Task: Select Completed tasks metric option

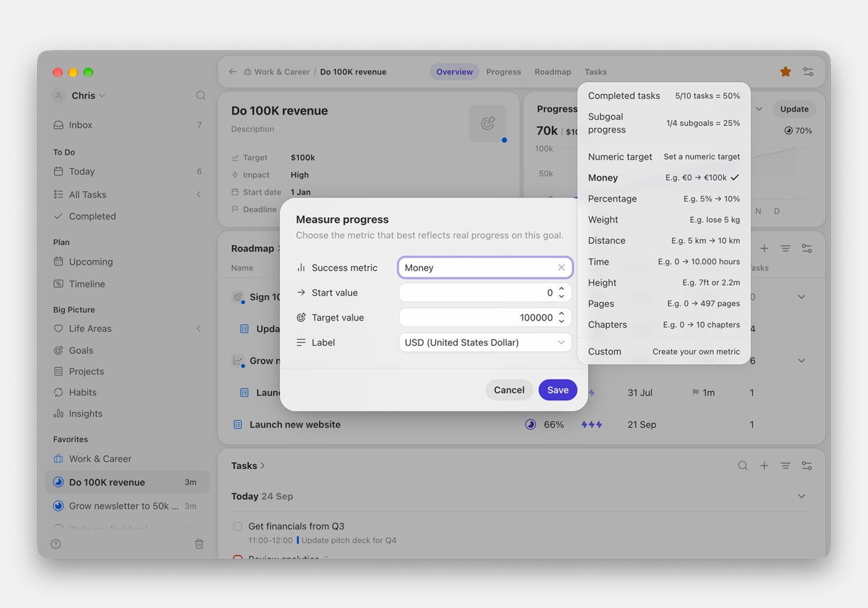Action: tap(663, 96)
